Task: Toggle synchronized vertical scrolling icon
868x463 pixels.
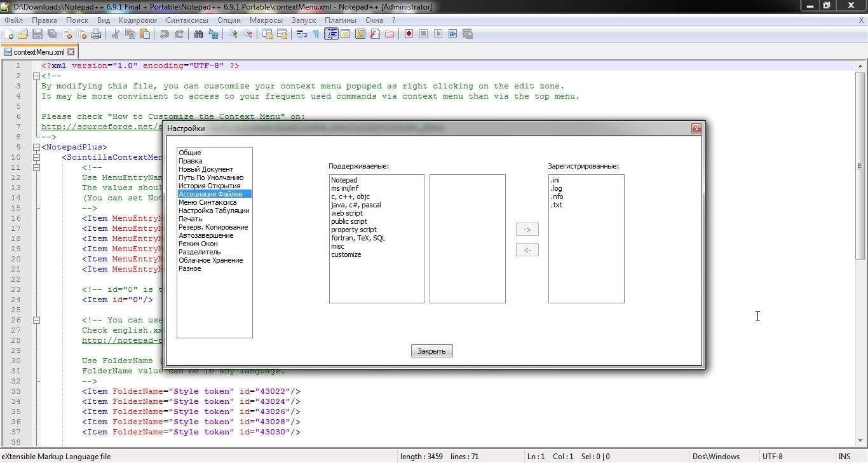Action: click(268, 34)
